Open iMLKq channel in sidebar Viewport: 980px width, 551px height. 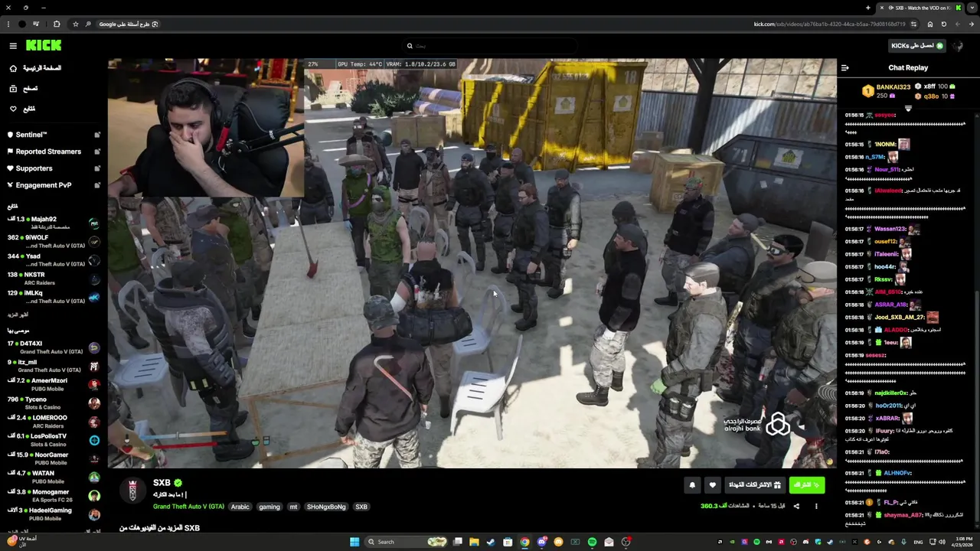pos(54,297)
